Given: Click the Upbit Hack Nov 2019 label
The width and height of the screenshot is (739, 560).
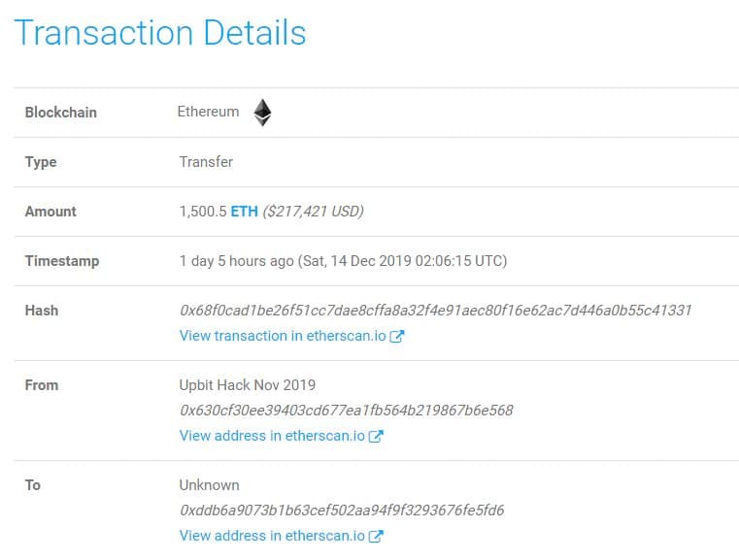Looking at the screenshot, I should pos(248,384).
